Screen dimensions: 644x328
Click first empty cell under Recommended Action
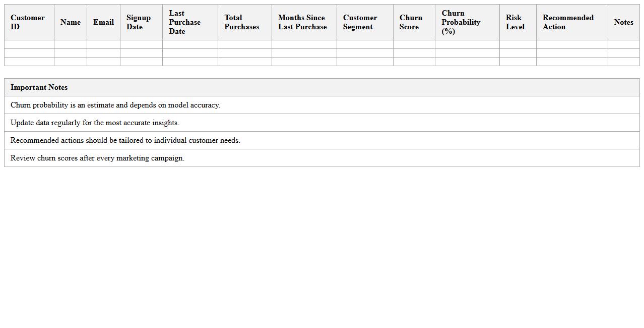pyautogui.click(x=572, y=44)
